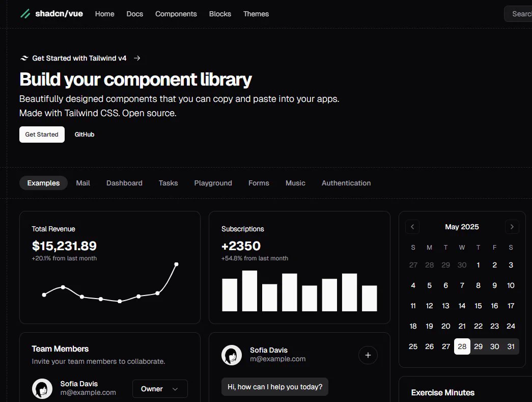Viewport: 532px width, 402px height.
Task: Click the arrow after Get Started with Tailwind v4
Action: (137, 59)
